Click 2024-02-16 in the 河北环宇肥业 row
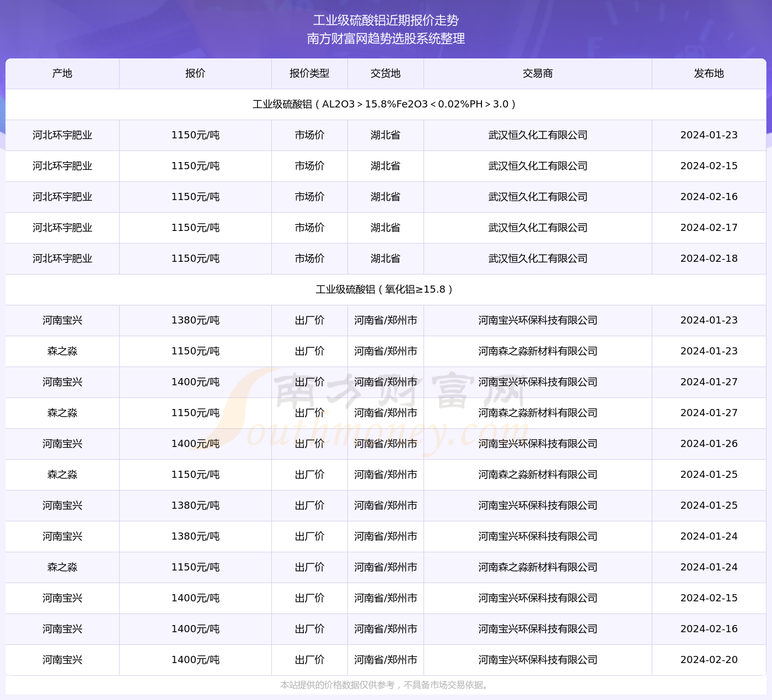Screen dimensions: 772x700 point(709,197)
